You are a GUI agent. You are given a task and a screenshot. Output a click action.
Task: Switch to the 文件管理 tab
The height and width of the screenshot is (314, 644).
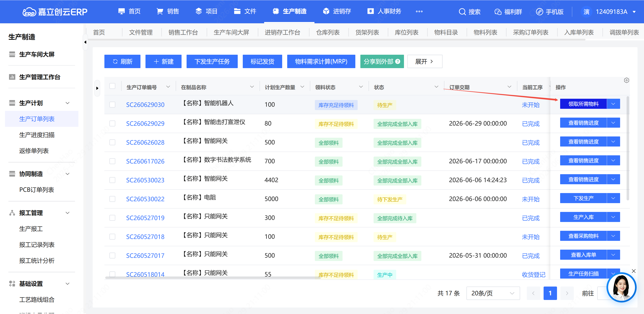(141, 32)
